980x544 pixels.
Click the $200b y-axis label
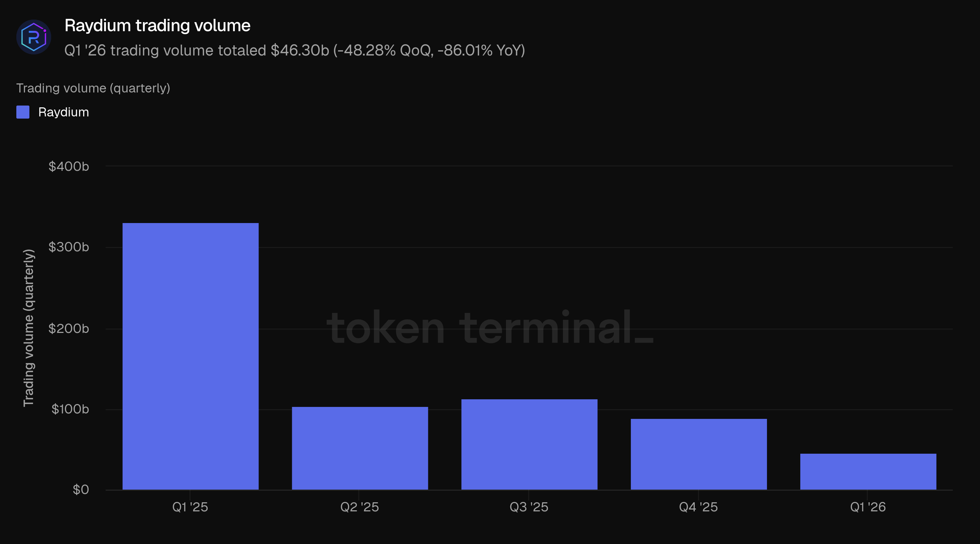(x=69, y=329)
